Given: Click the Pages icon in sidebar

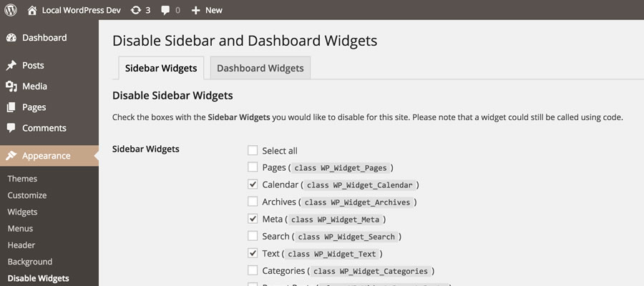Looking at the screenshot, I should [x=11, y=107].
